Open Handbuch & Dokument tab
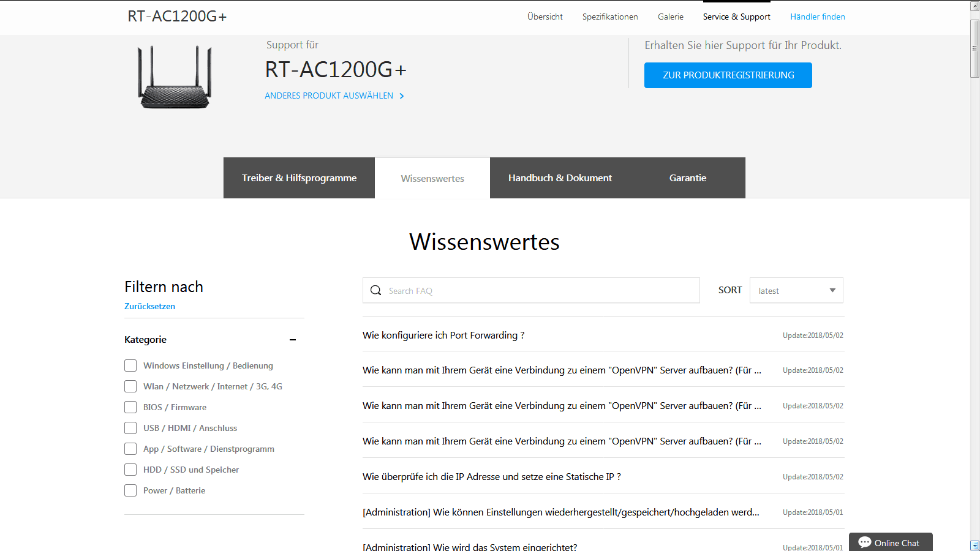This screenshot has height=551, width=980. point(560,178)
